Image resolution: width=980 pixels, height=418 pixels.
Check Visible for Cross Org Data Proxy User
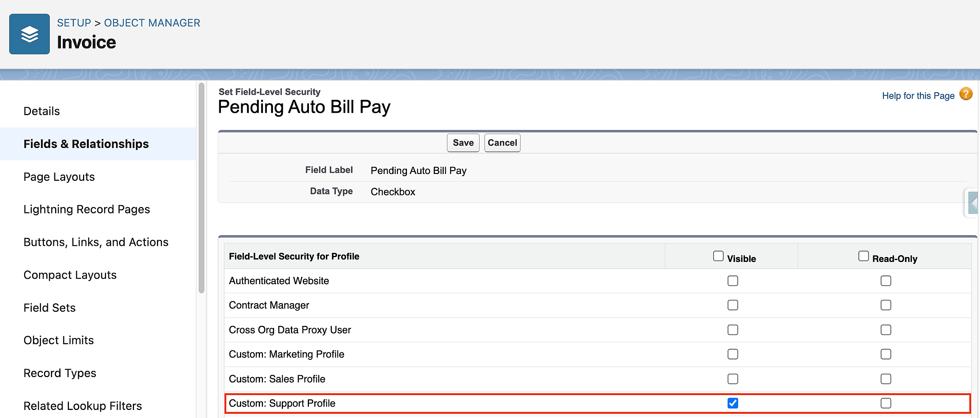(x=733, y=330)
